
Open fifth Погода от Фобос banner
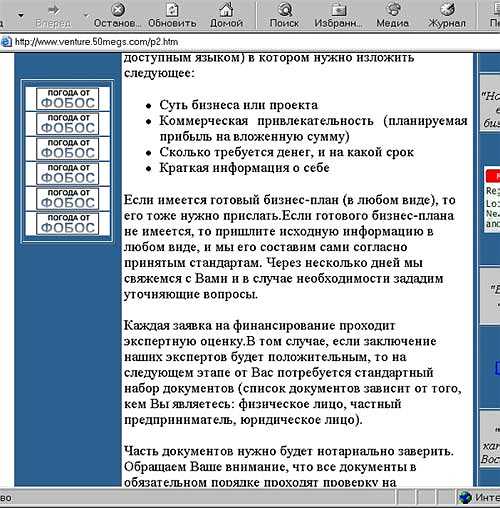point(68,199)
